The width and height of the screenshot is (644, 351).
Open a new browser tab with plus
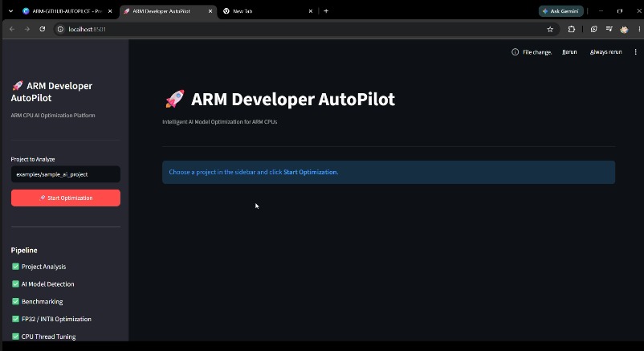326,11
